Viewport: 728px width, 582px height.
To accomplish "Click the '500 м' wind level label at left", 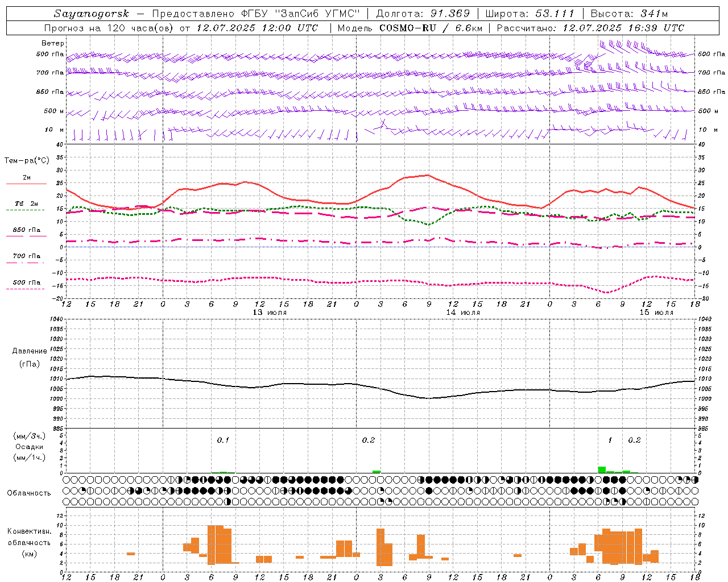I will [54, 111].
